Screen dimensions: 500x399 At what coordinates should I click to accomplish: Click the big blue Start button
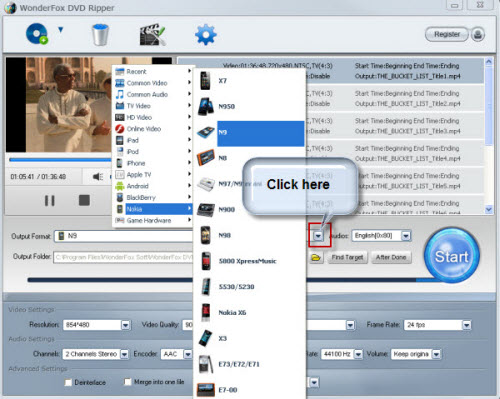tap(452, 255)
